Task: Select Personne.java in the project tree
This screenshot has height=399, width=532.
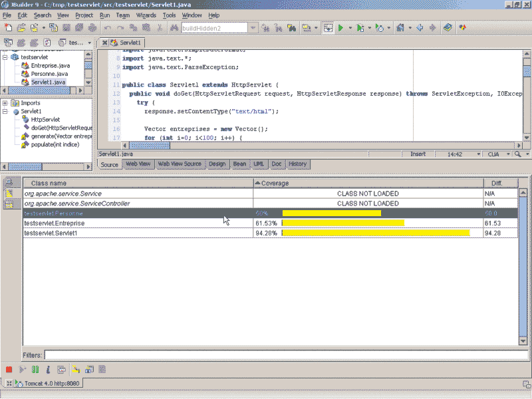Action: (49, 74)
